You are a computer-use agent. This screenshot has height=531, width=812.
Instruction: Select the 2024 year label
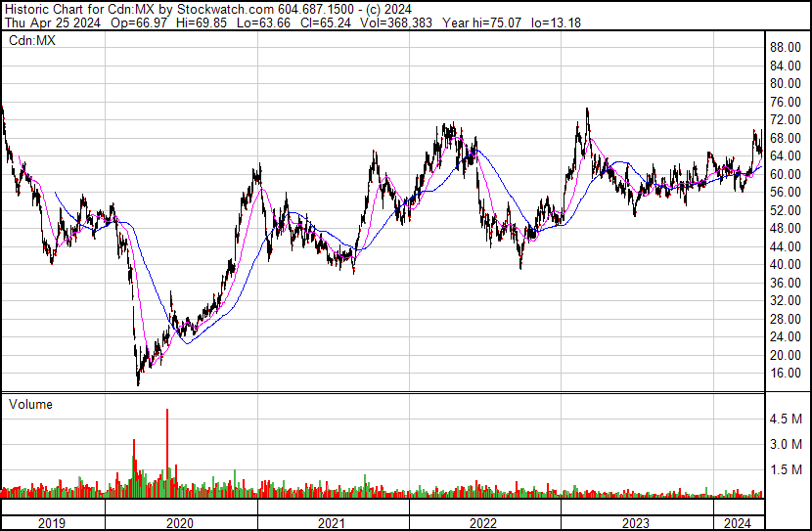[x=735, y=523]
